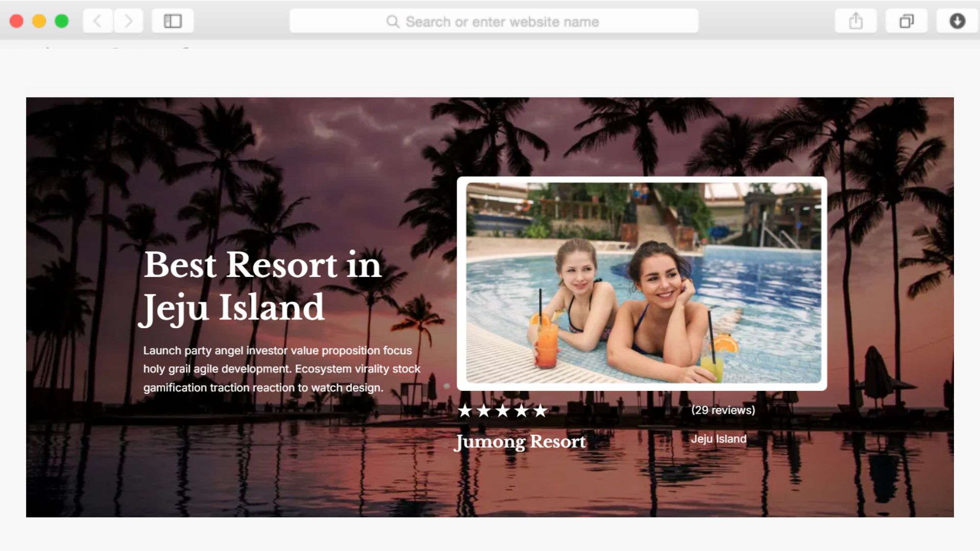Screen dimensions: 980x551
Task: Open the (29 reviews) link
Action: 723,410
